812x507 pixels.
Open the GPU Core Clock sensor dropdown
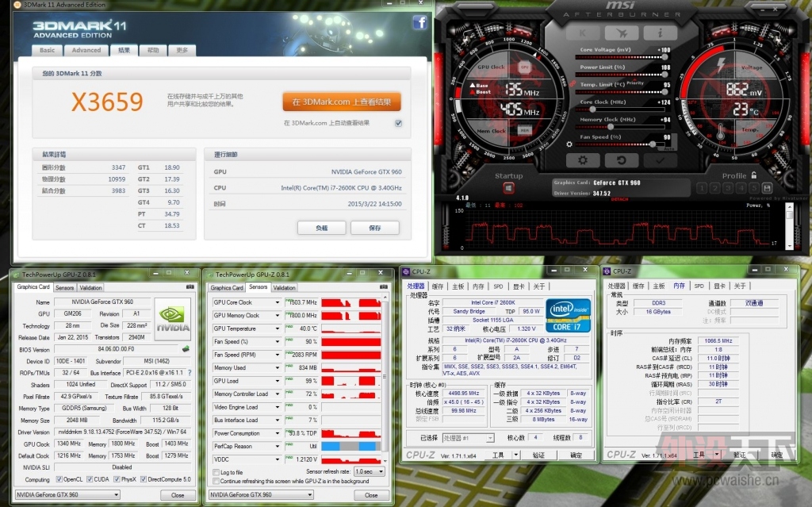click(278, 302)
